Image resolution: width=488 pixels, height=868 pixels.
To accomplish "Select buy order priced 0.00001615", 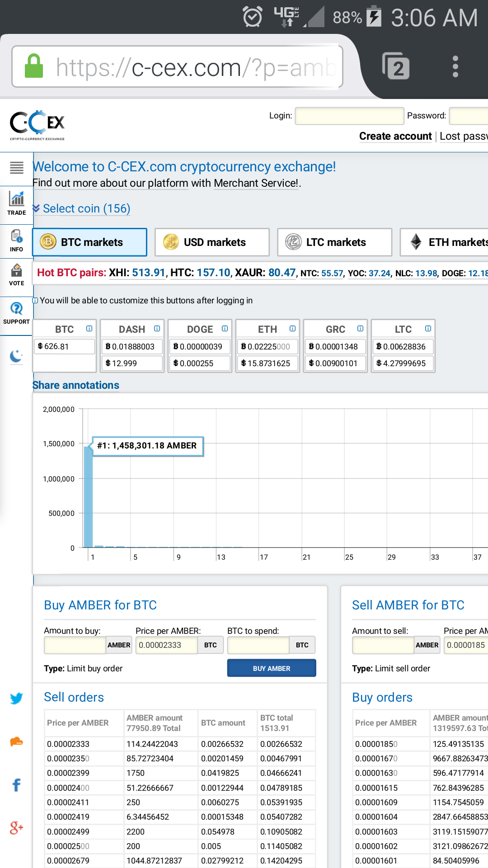I will [420, 788].
